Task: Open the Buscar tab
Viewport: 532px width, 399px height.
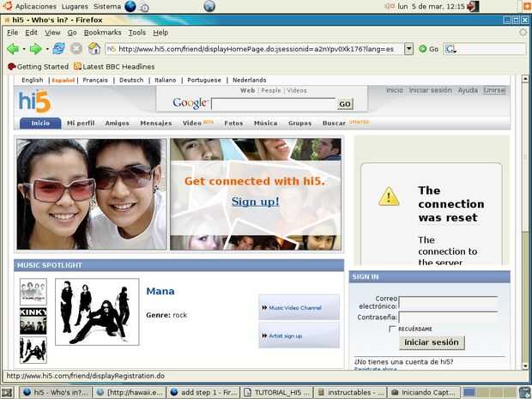Action: click(x=334, y=124)
